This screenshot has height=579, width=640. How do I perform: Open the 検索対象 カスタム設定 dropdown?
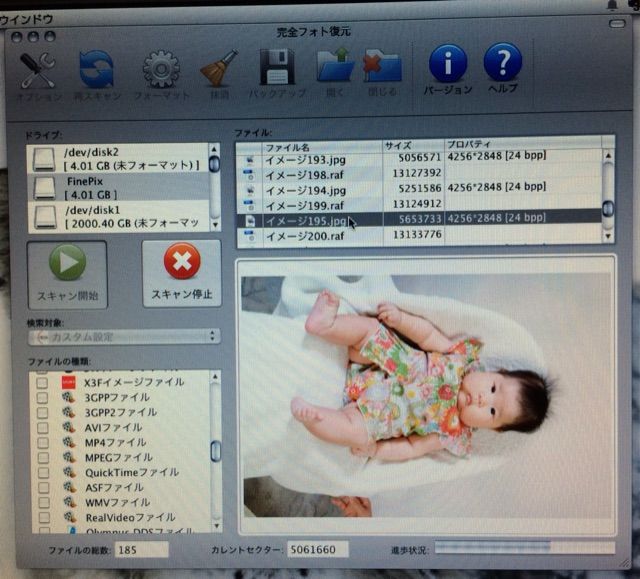(125, 337)
